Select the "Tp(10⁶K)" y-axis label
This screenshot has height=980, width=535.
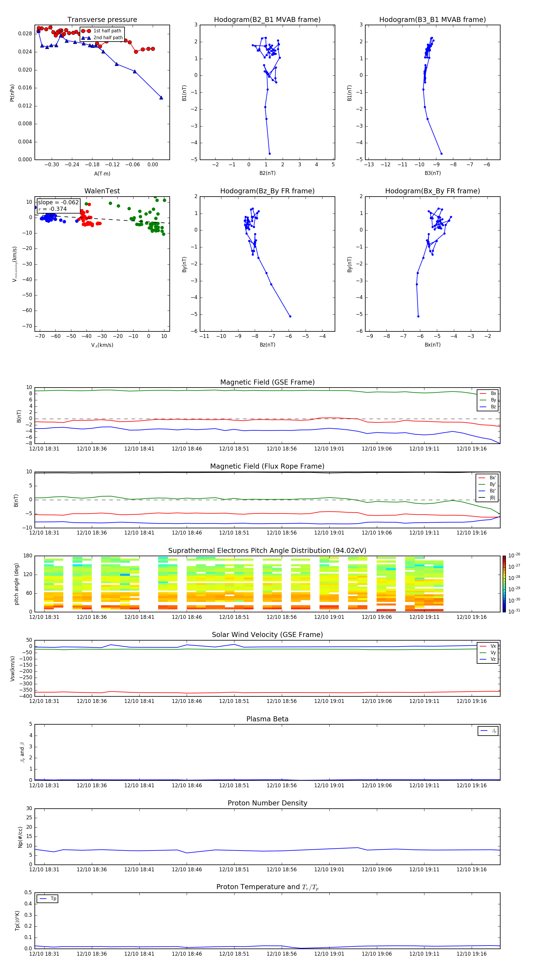(17, 921)
